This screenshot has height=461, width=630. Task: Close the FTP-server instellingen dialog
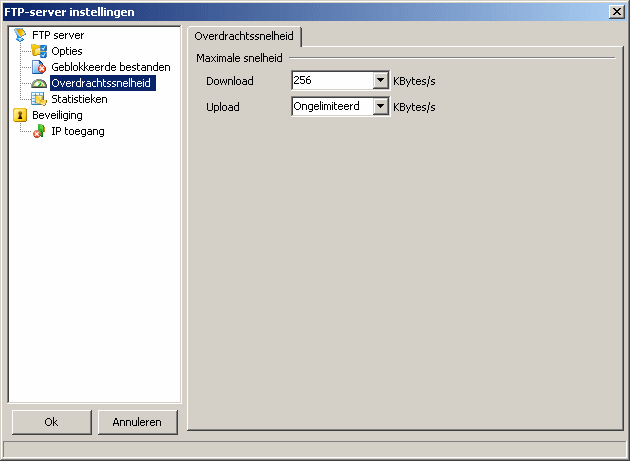coord(616,12)
